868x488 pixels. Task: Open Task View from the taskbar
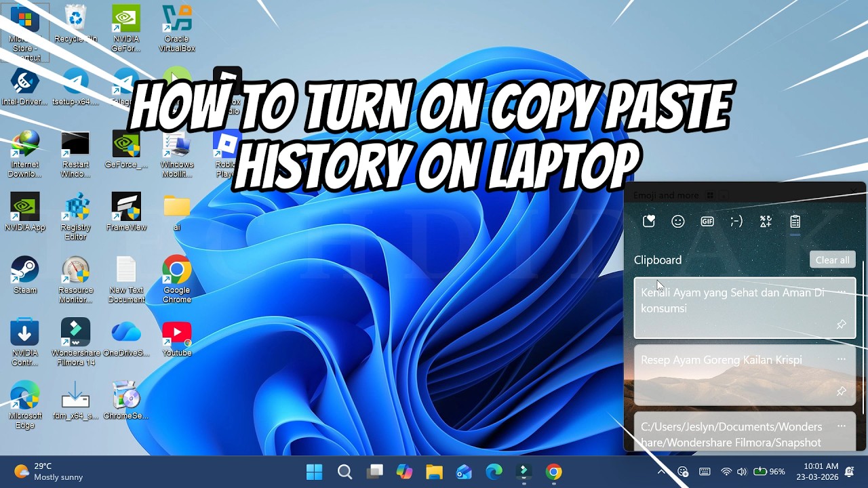(x=374, y=472)
